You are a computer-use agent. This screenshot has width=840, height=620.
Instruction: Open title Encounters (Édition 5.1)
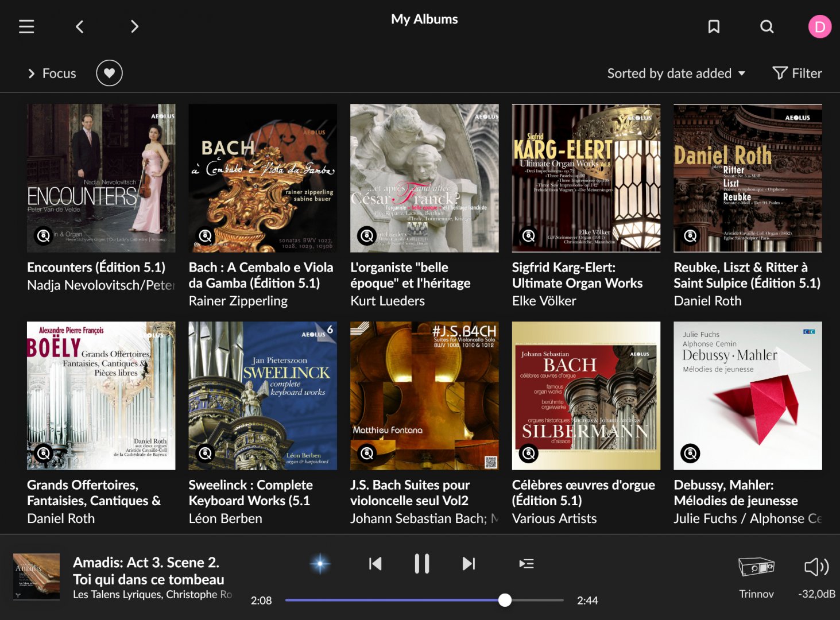(x=96, y=268)
